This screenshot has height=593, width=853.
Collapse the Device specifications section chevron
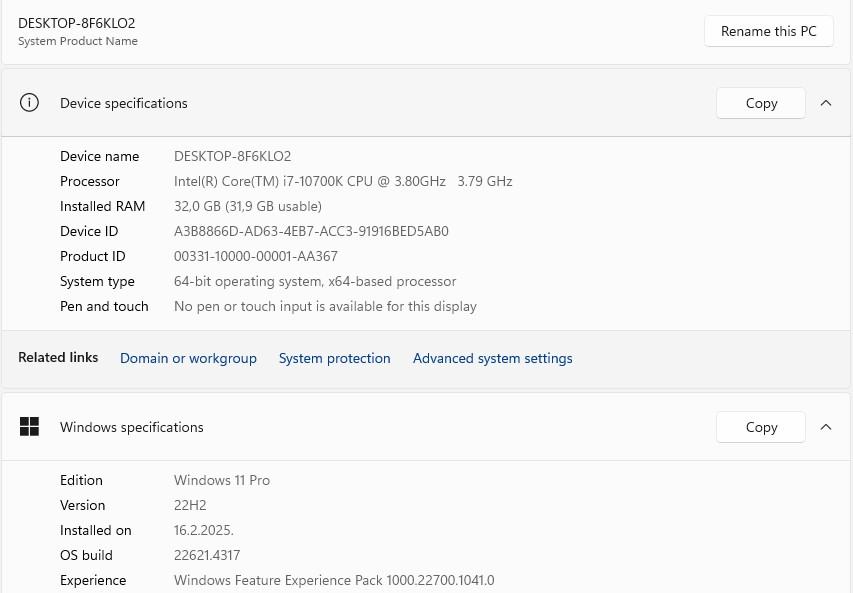pos(826,103)
